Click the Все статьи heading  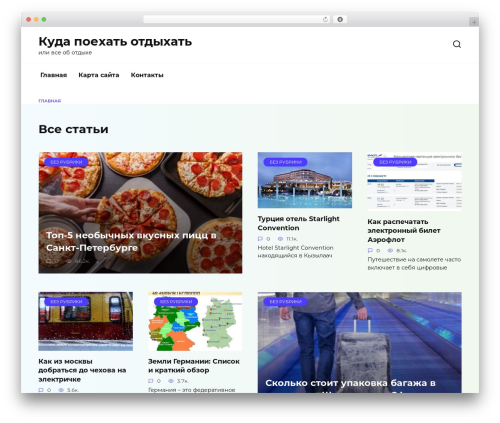73,129
